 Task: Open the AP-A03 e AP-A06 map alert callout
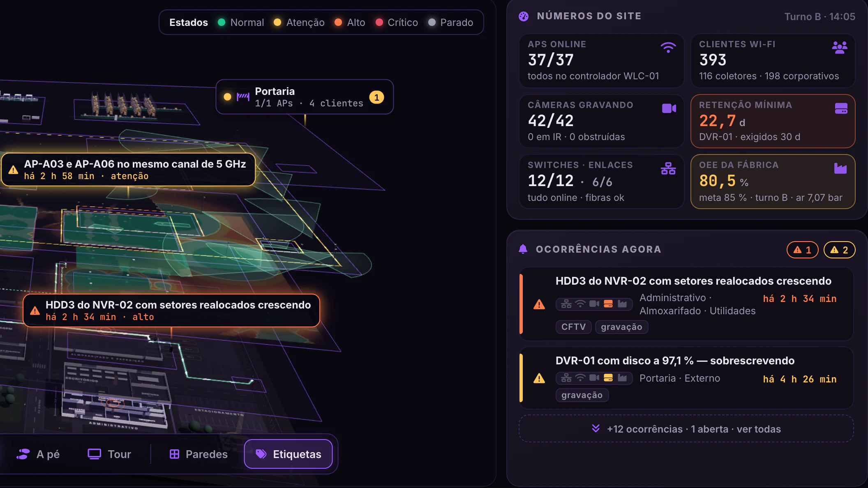point(128,170)
